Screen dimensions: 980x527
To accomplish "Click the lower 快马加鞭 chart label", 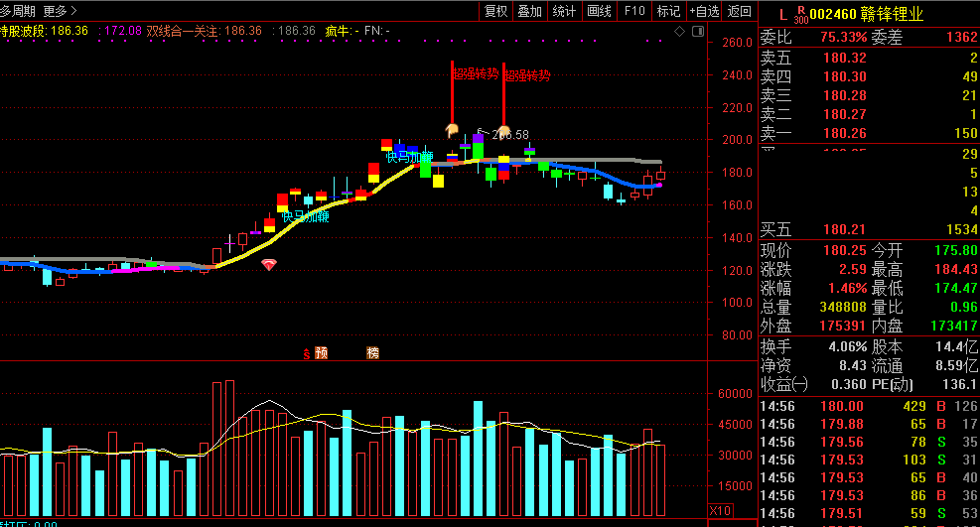I will [305, 216].
